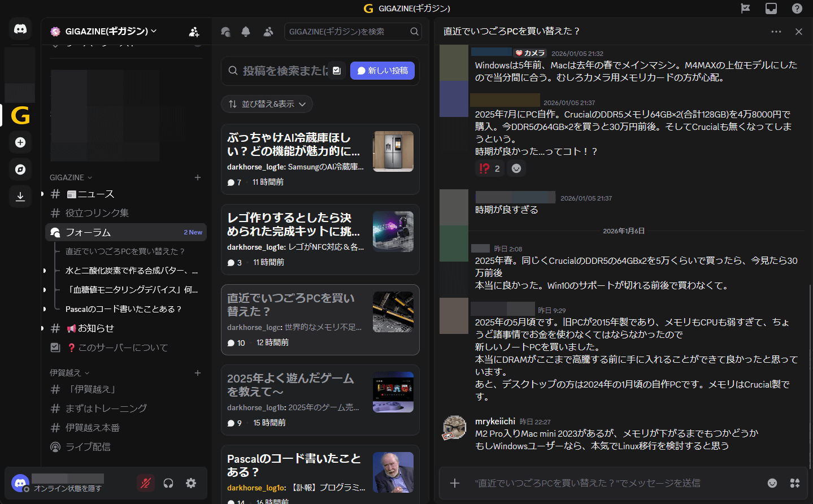Click the plus icon to attach a file

pyautogui.click(x=454, y=483)
